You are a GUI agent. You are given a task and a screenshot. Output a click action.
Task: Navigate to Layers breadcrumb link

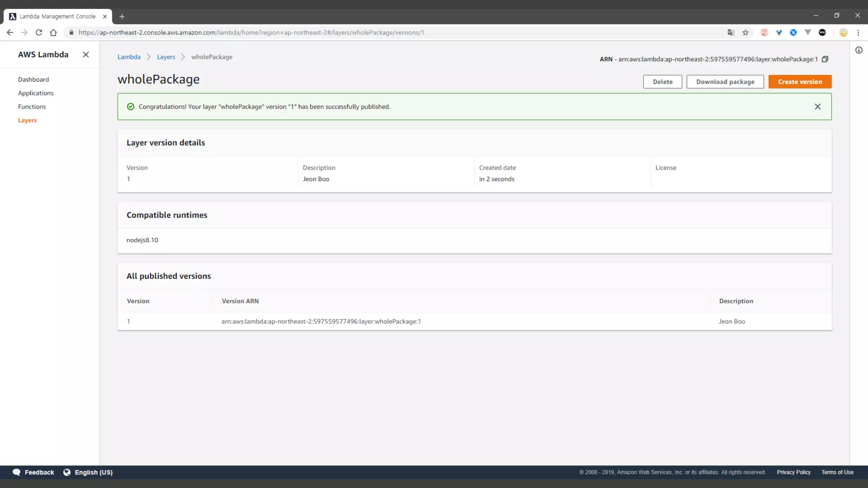point(166,57)
